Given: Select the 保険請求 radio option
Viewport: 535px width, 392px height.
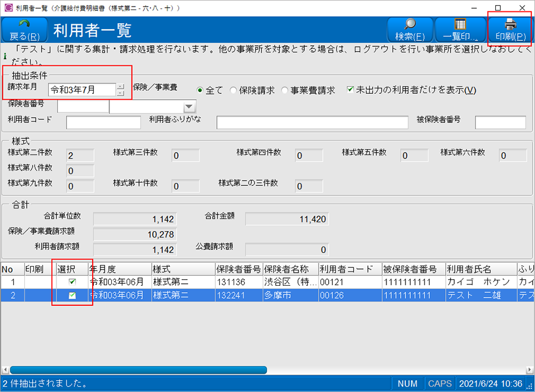Looking at the screenshot, I should pyautogui.click(x=234, y=90).
